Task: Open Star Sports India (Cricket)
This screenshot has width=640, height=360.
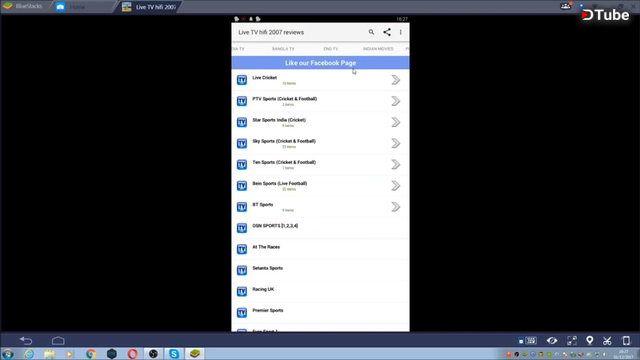Action: 320,122
